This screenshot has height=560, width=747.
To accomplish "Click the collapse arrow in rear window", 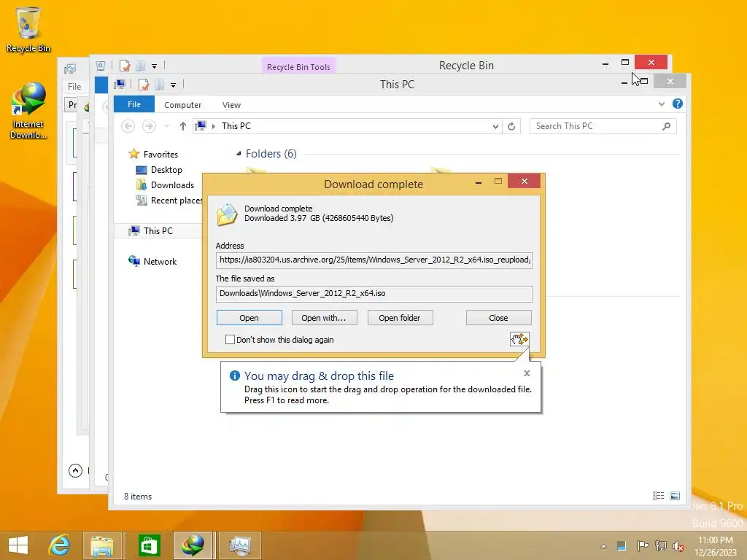I will (75, 470).
